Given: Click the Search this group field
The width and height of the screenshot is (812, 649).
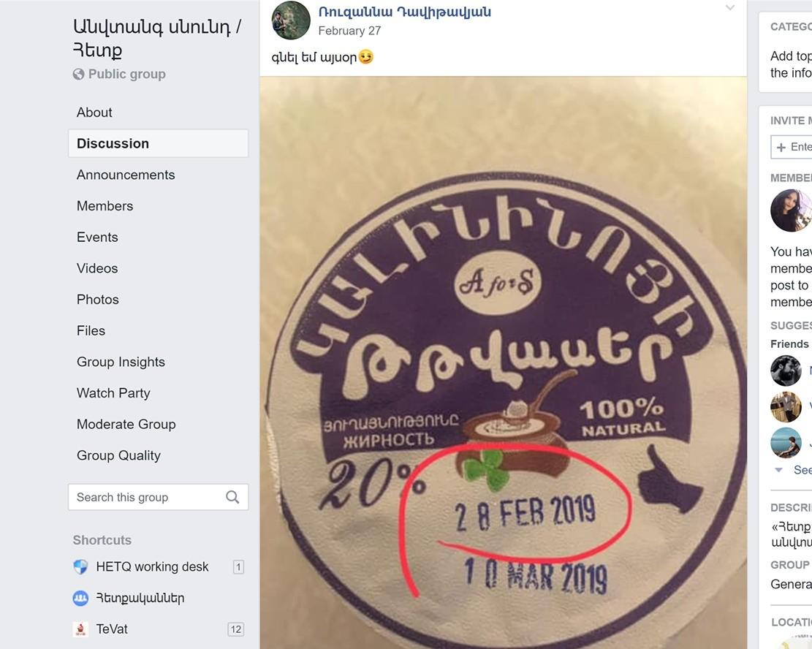Looking at the screenshot, I should pos(158,497).
